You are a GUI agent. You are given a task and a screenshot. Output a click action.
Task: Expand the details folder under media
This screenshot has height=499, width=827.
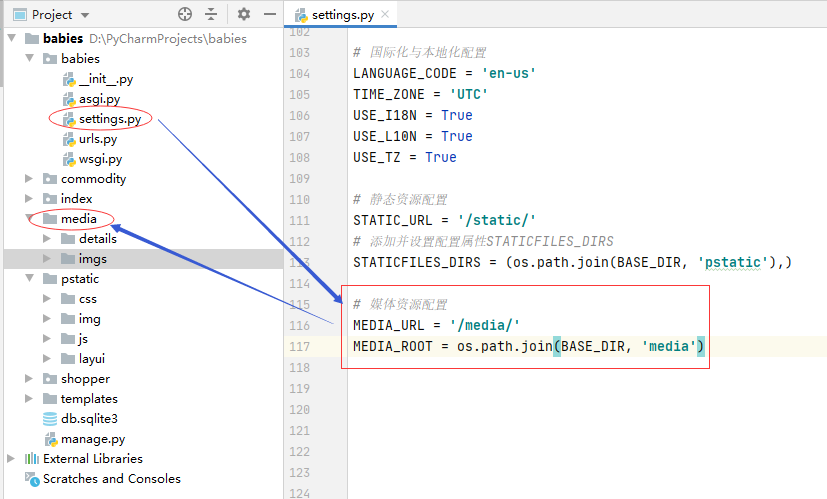[x=47, y=239]
